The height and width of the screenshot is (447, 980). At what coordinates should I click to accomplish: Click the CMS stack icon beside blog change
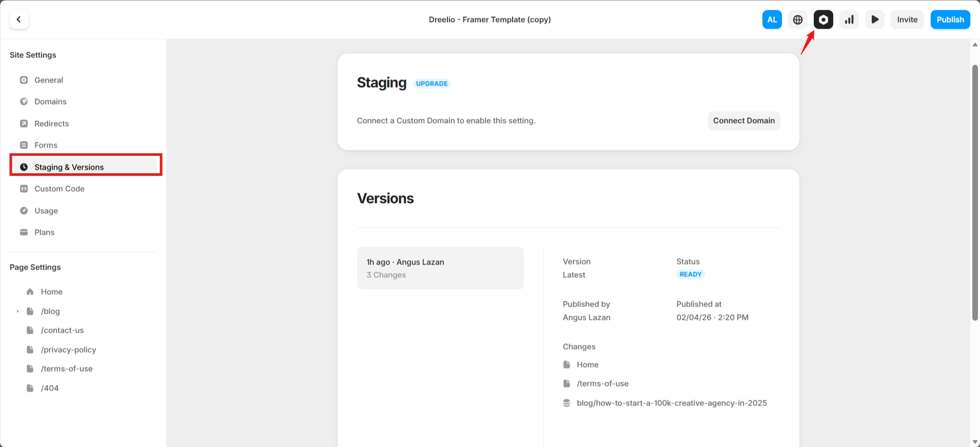(x=566, y=403)
